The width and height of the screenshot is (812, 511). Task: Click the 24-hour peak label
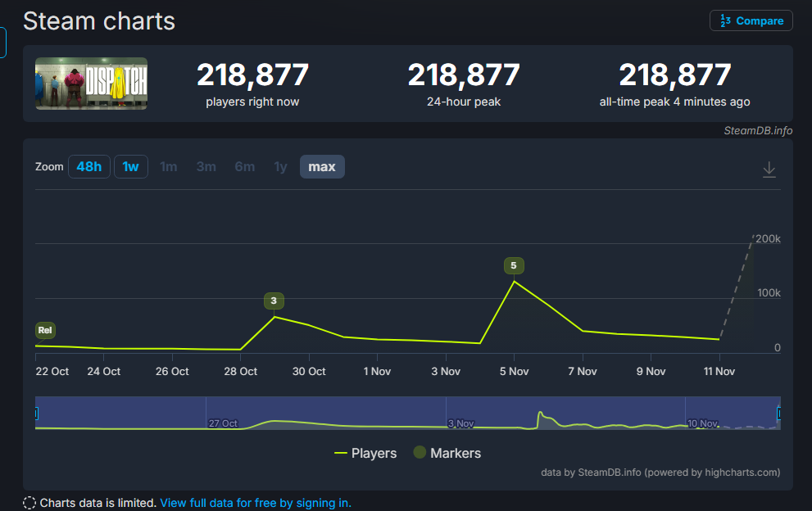464,102
